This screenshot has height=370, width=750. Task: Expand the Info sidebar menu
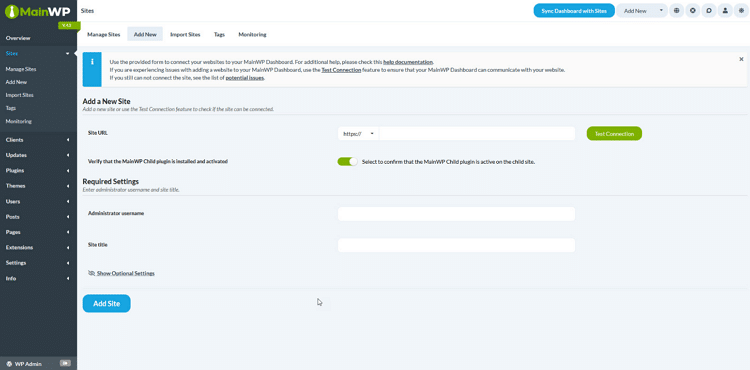[68, 278]
